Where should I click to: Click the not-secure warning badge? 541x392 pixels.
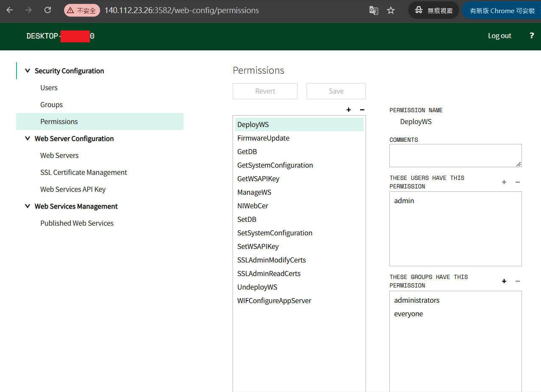pos(82,11)
